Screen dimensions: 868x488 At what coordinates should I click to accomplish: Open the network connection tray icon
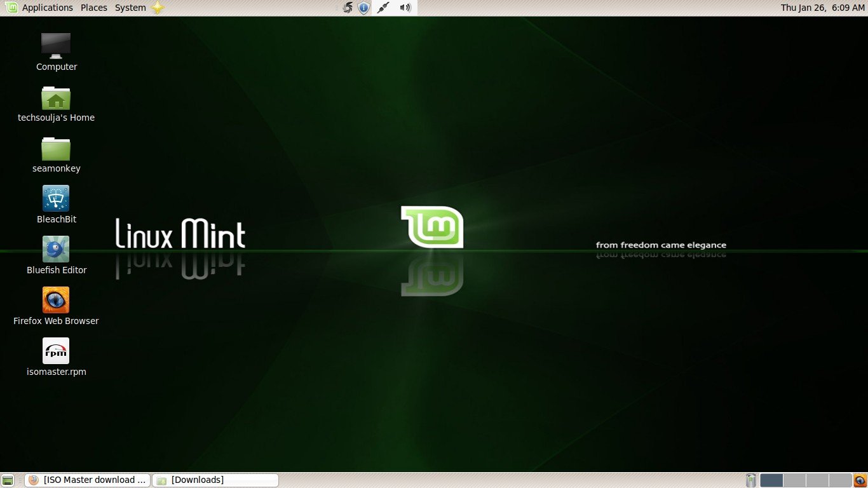coord(383,8)
